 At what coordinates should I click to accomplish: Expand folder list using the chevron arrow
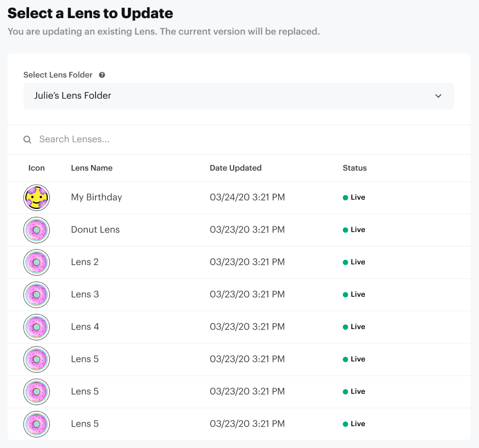pyautogui.click(x=438, y=96)
